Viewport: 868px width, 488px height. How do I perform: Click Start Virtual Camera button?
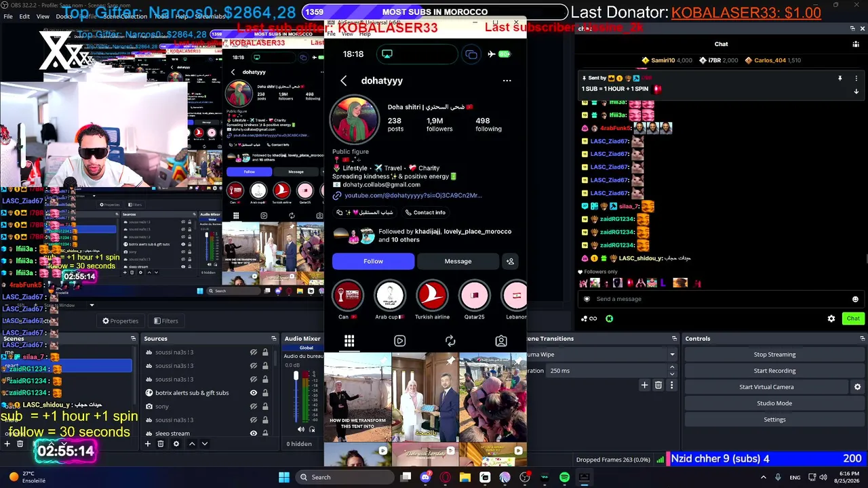point(766,387)
